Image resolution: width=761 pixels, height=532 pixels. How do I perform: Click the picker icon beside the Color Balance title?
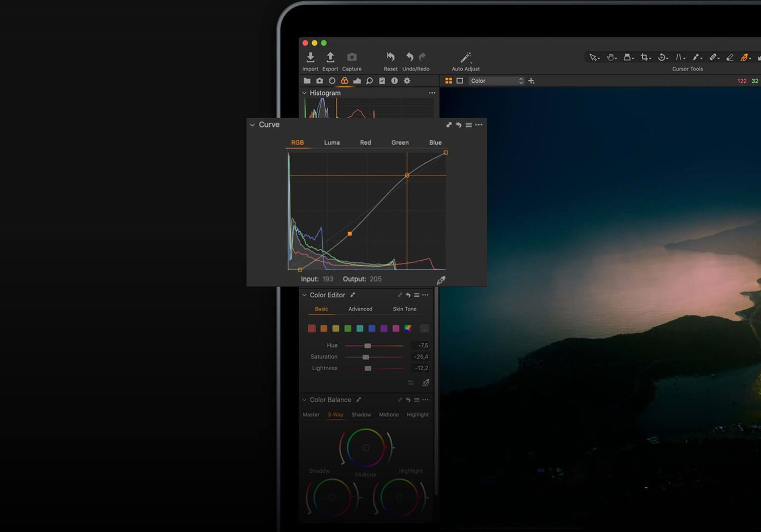359,400
